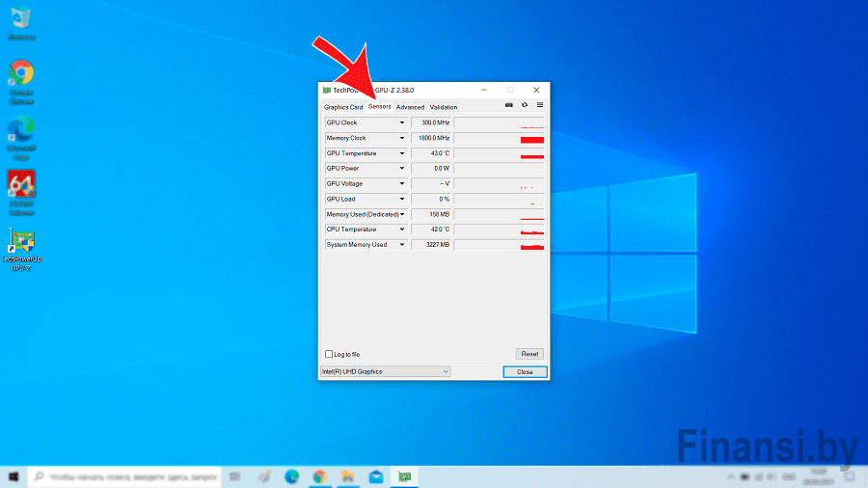Expand the GPU Voltage sensor dropdown

point(402,183)
